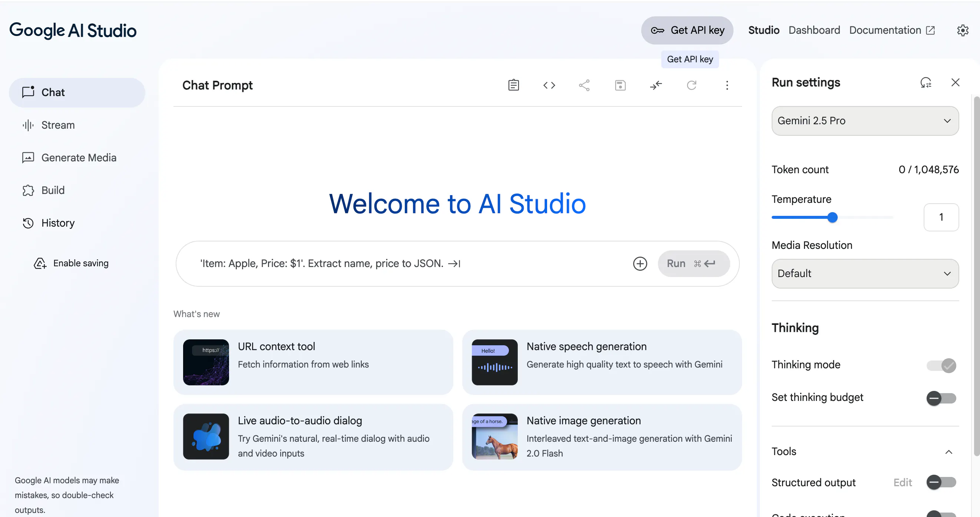
Task: Open the Media Resolution Default dropdown
Action: [x=865, y=273]
